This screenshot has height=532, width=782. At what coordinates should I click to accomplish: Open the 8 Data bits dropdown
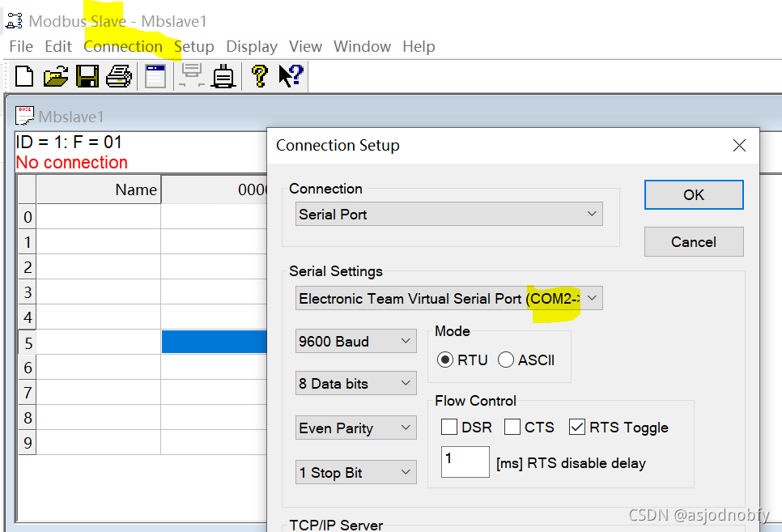click(355, 383)
